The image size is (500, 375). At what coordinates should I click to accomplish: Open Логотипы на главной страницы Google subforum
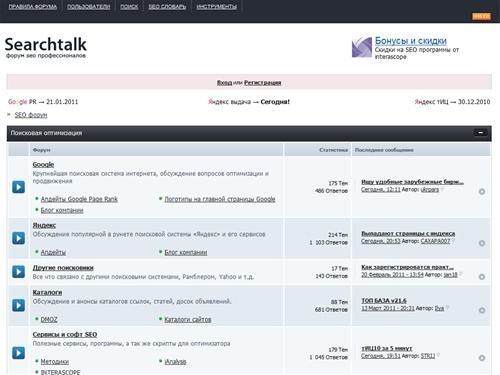(220, 199)
